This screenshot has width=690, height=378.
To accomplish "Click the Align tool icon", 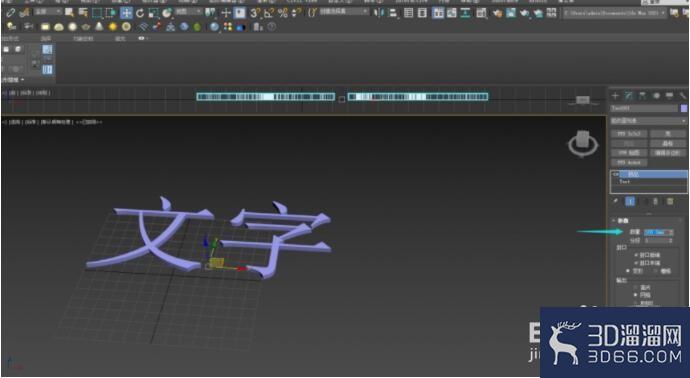I will [x=393, y=13].
